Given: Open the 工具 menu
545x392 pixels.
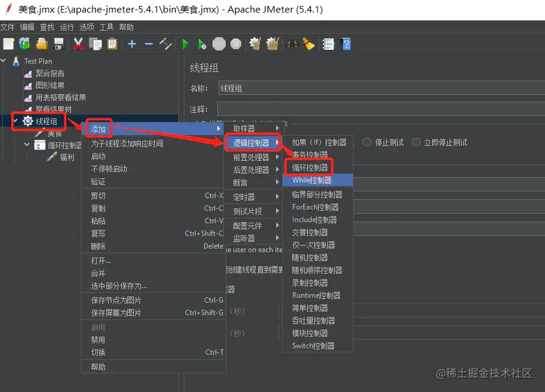Looking at the screenshot, I should point(106,27).
